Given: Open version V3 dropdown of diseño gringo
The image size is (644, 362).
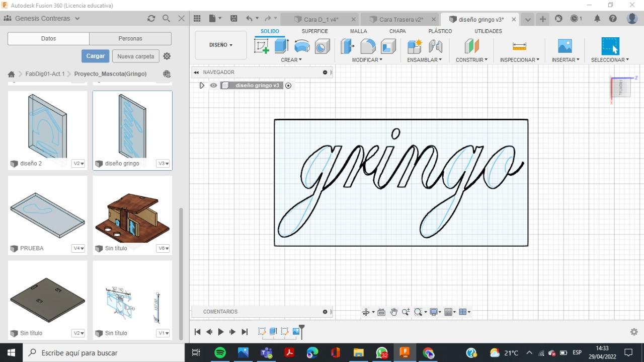Looking at the screenshot, I should (x=163, y=164).
